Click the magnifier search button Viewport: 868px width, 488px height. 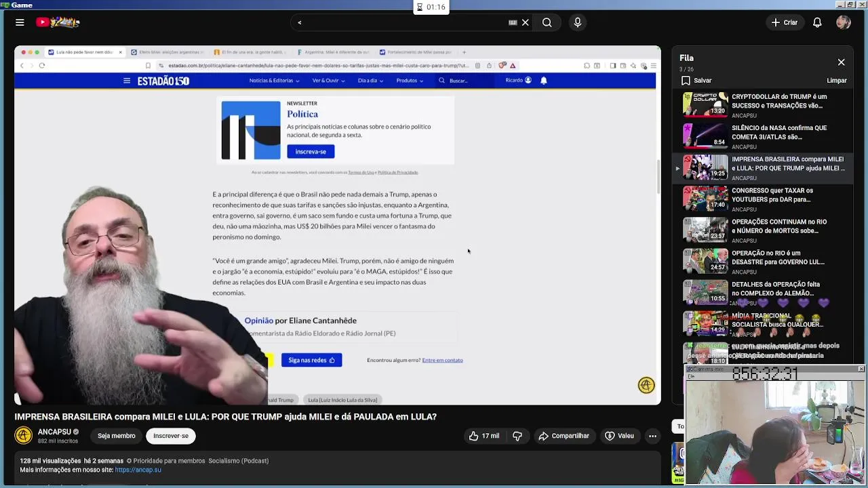click(547, 22)
